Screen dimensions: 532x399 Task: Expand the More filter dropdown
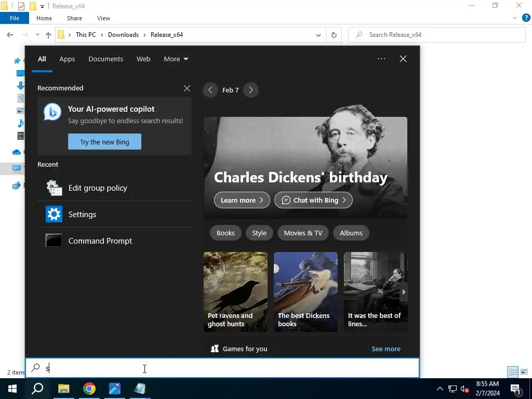coord(176,59)
